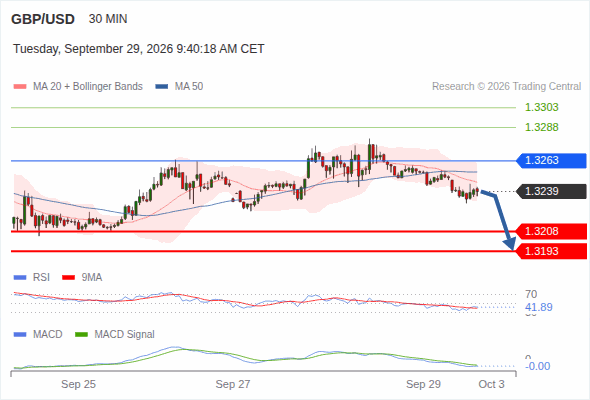Viewport: 590px width, 400px height.
Task: Click the Sep 29 date axis label
Action: (x=423, y=384)
